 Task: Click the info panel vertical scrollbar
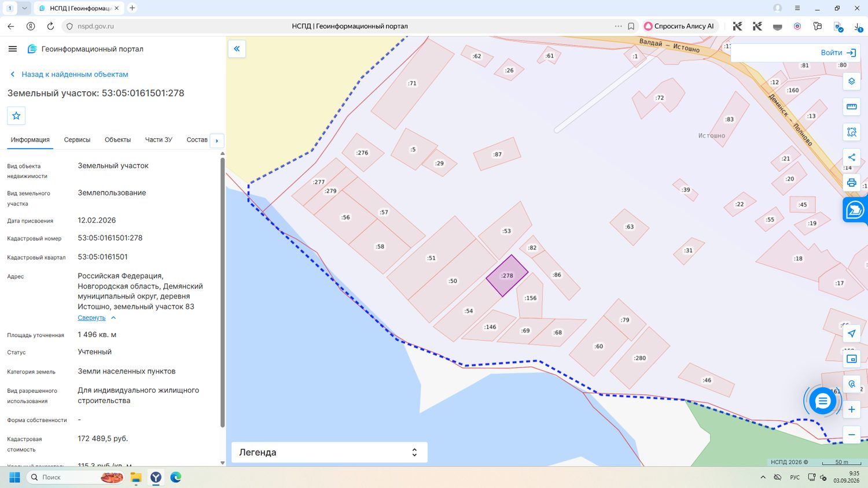pyautogui.click(x=223, y=292)
